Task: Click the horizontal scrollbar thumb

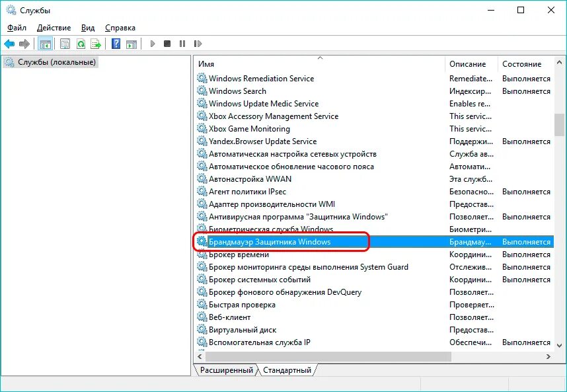Action: 328,356
